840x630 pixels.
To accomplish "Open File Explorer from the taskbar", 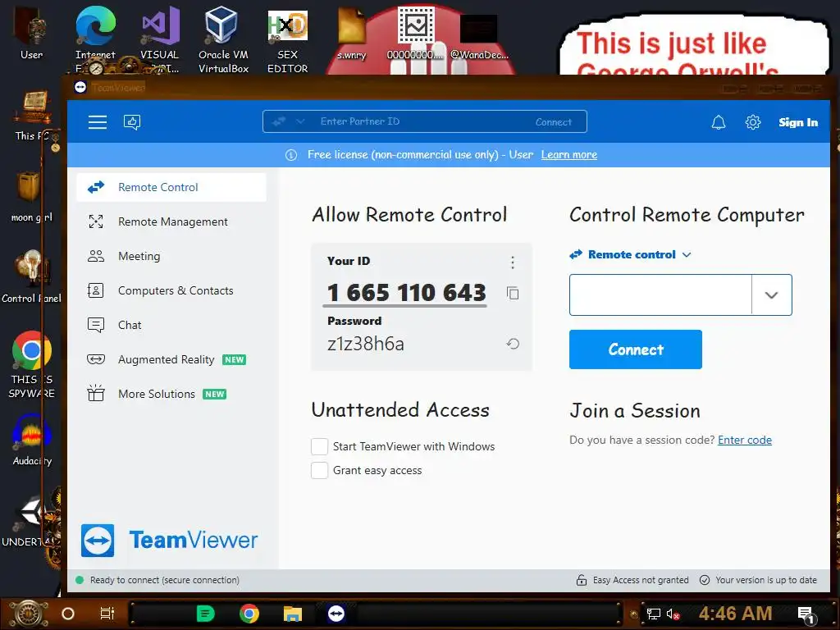I will [293, 614].
